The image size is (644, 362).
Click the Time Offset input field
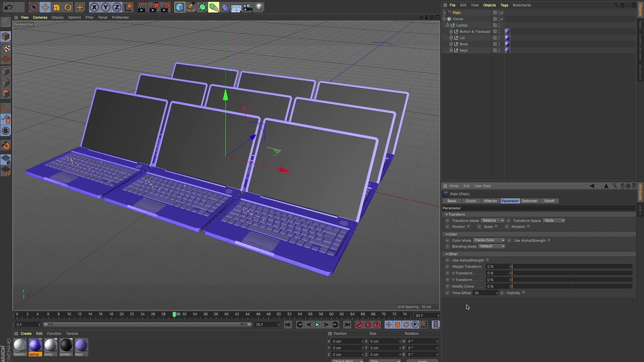tap(486, 293)
